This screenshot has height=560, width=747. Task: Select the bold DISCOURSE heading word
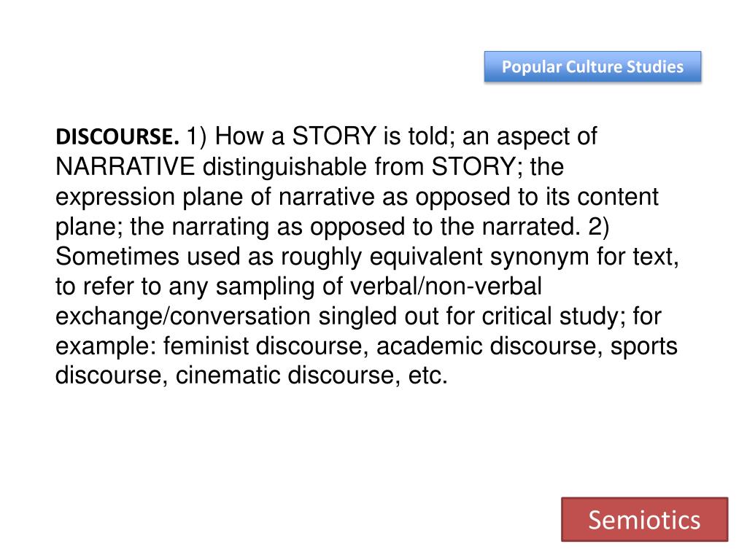pyautogui.click(x=117, y=136)
